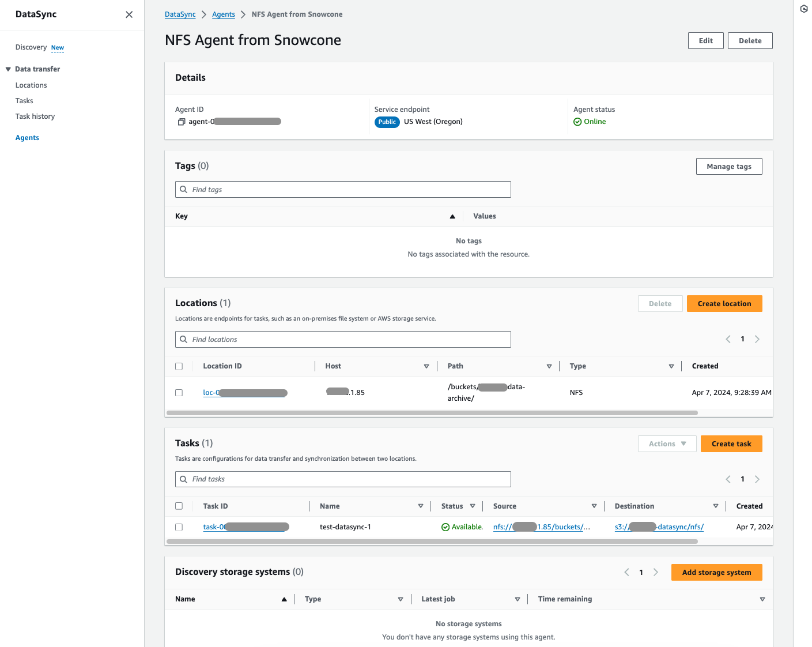Click the Online status check icon
Image resolution: width=812 pixels, height=647 pixels.
pyautogui.click(x=577, y=122)
